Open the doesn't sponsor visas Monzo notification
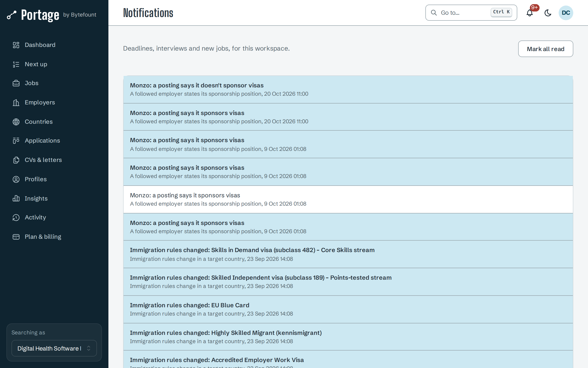This screenshot has height=368, width=588. click(x=348, y=89)
